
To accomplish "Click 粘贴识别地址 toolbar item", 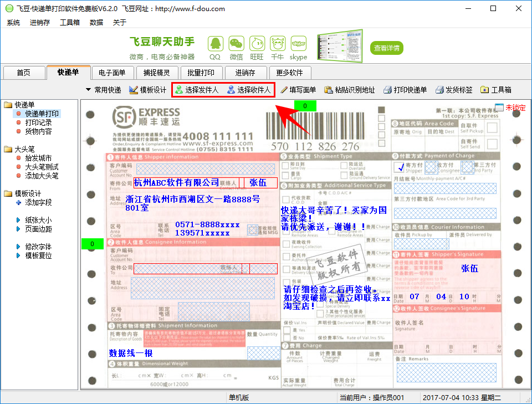I will tap(350, 90).
